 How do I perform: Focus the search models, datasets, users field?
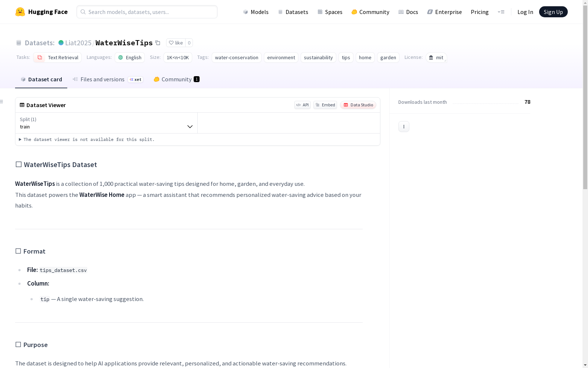point(147,12)
